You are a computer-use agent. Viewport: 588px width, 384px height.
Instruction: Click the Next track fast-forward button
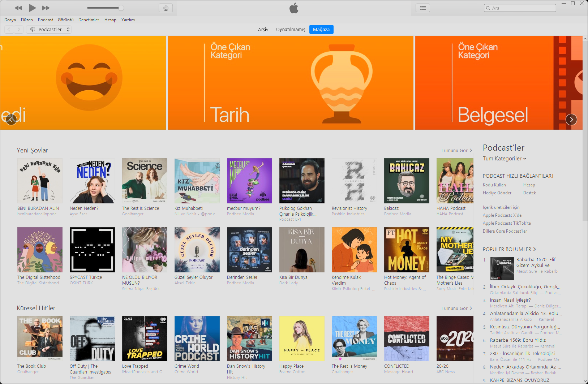click(x=46, y=8)
